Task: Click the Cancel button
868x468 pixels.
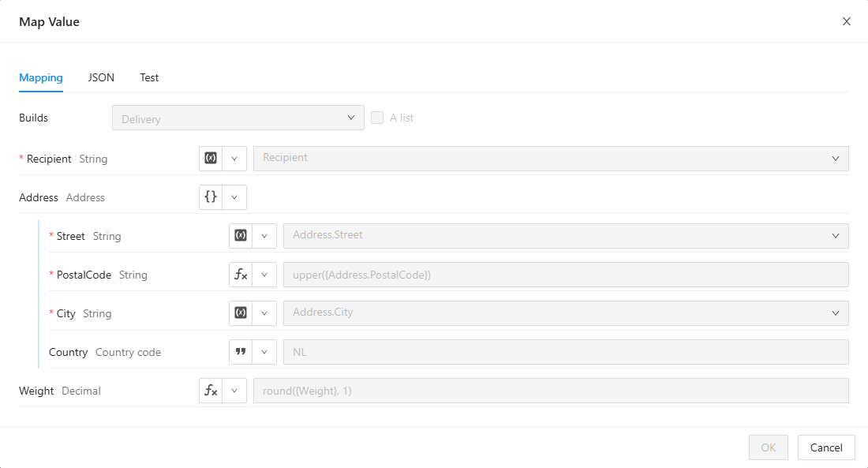Action: click(826, 447)
